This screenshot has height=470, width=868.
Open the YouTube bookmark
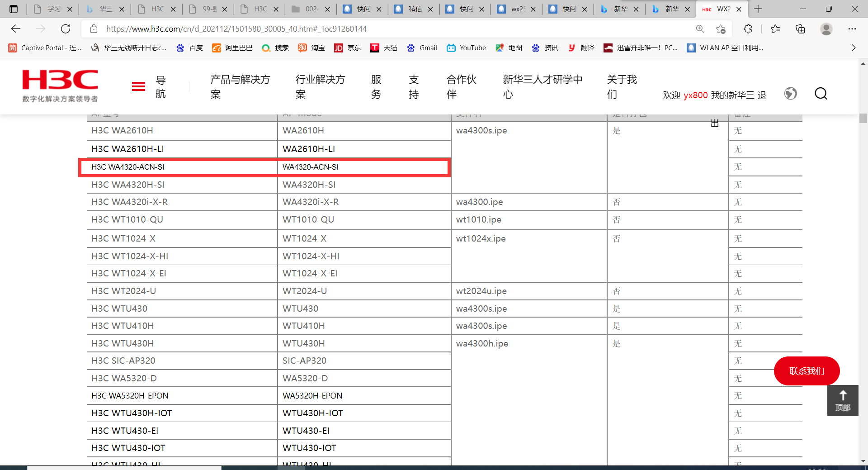(x=466, y=48)
